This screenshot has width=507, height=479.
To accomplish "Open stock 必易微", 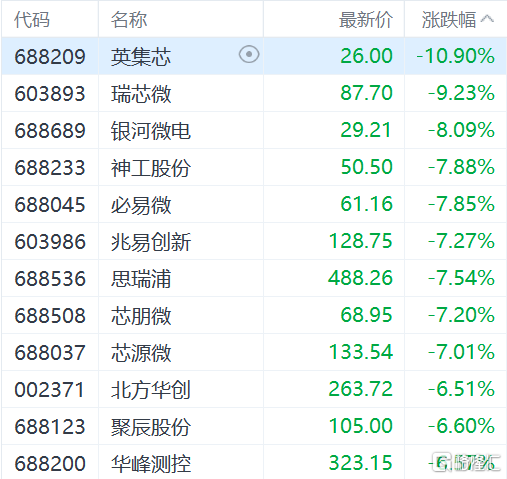I will tap(141, 204).
